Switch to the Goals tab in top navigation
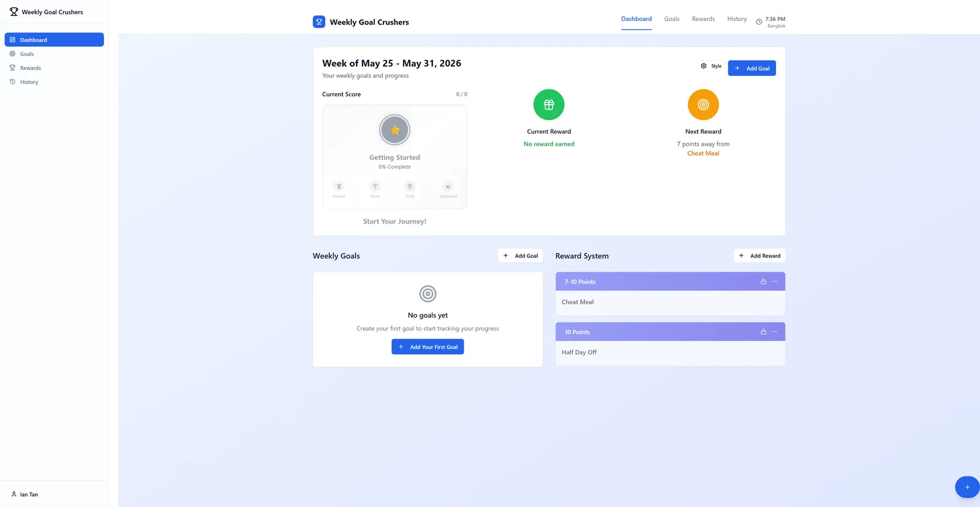The width and height of the screenshot is (980, 507). [x=672, y=19]
